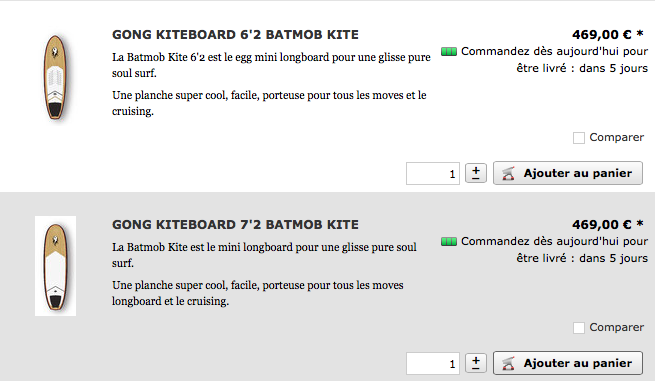Click the 7'2 delivery notice "dans 5 jours"
Screen dimensions: 655x381
point(613,258)
